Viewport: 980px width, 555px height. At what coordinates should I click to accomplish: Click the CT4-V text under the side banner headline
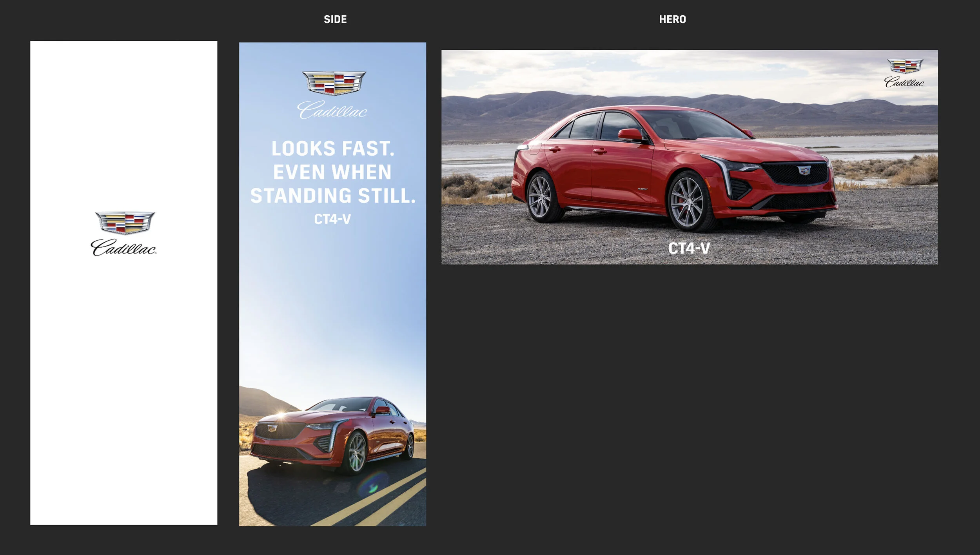click(x=332, y=219)
